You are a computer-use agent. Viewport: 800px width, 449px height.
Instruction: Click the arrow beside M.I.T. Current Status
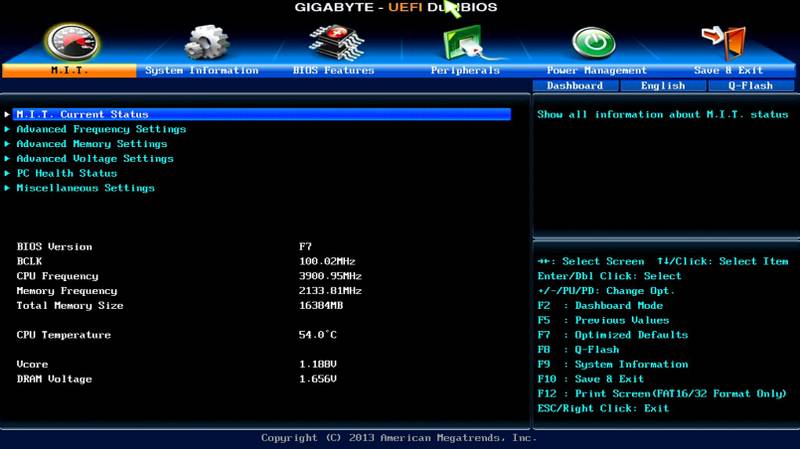(x=7, y=114)
